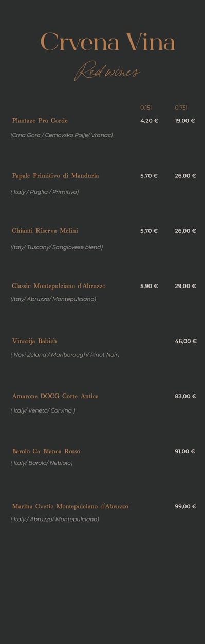The width and height of the screenshot is (205, 644).
Task: Select the 0.75l column header
Action: (x=181, y=108)
